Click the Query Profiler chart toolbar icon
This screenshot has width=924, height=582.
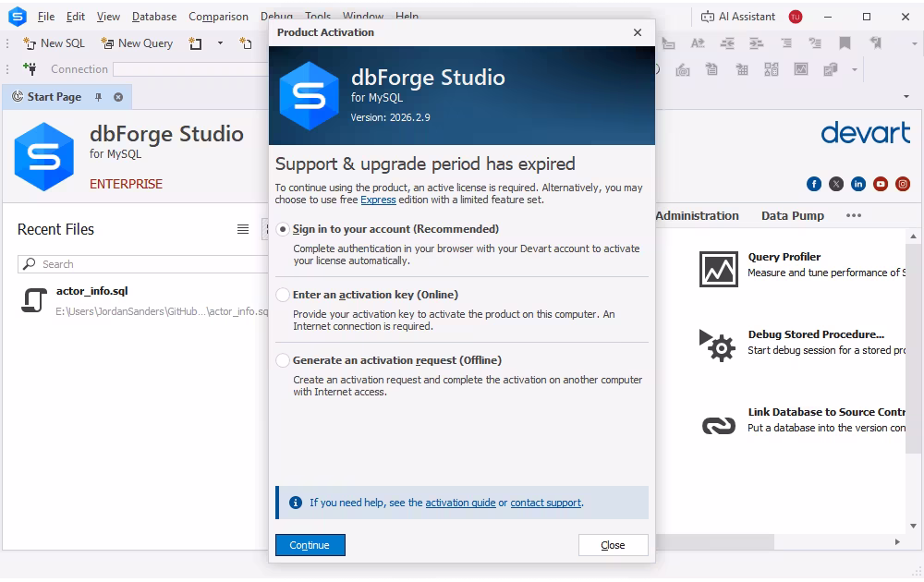801,69
